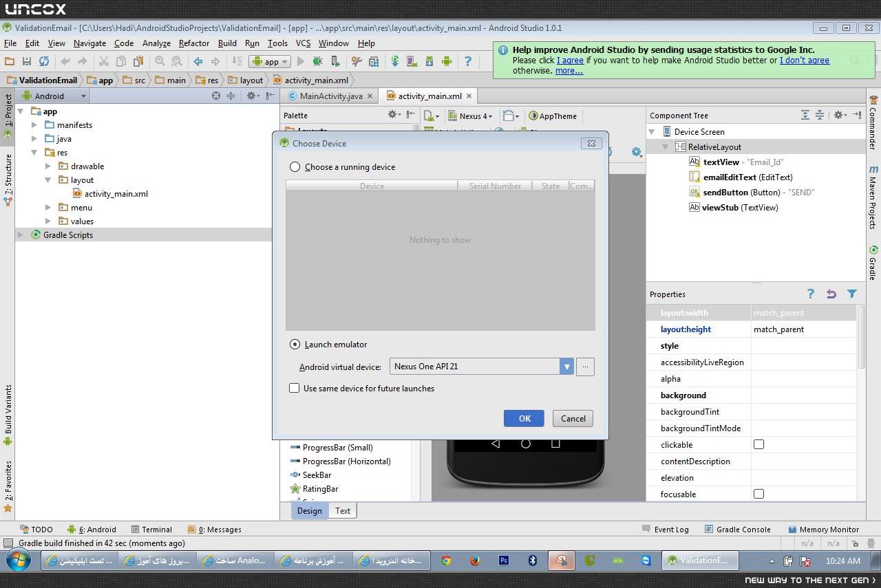
Task: Check Use same device for future launches
Action: (x=295, y=388)
